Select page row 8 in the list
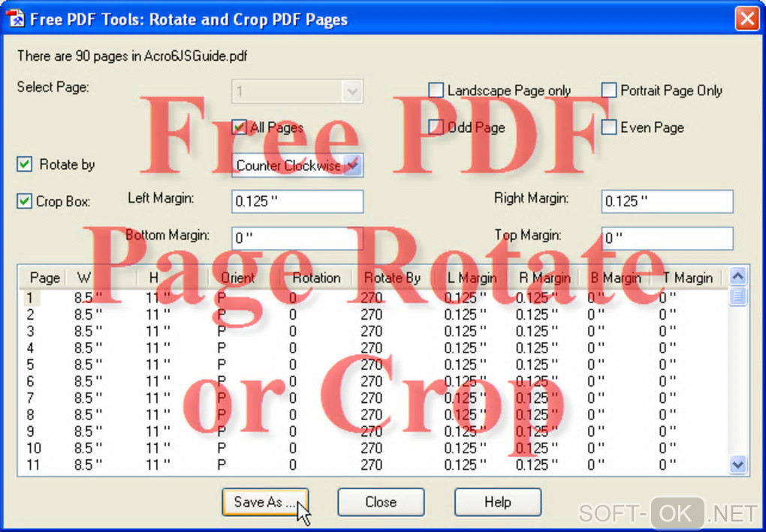This screenshot has height=532, width=766. pos(374,414)
